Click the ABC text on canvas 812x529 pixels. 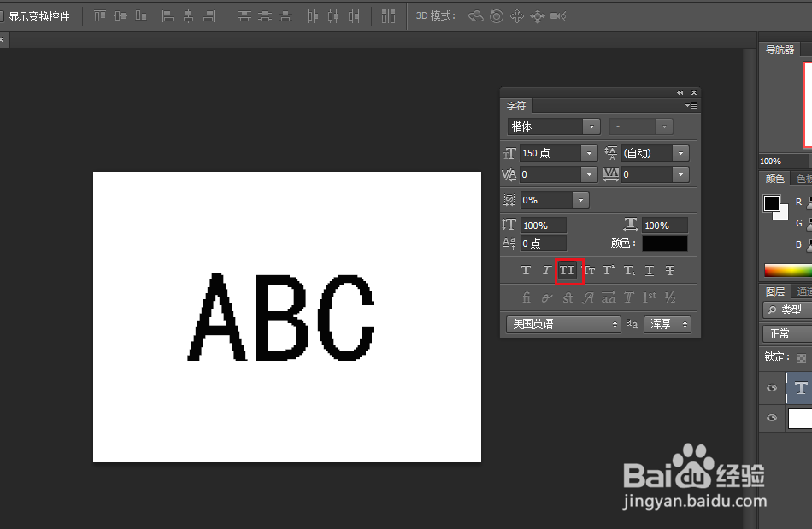pyautogui.click(x=280, y=317)
